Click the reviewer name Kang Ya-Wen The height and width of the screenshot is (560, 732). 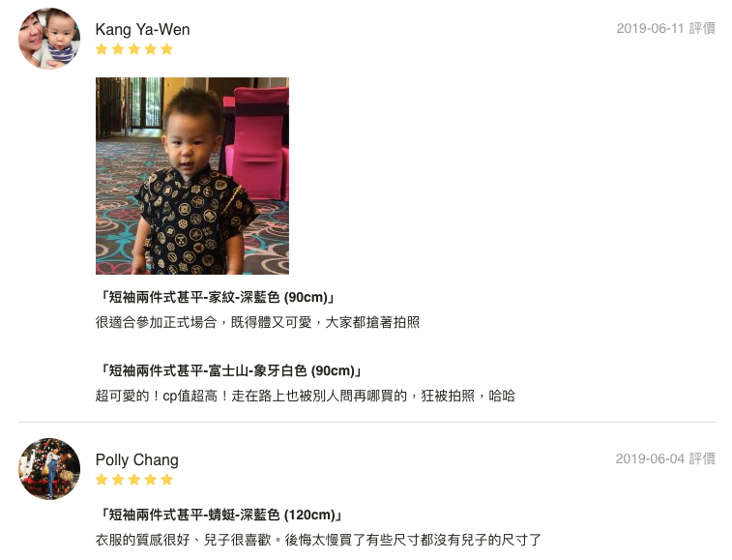click(142, 29)
